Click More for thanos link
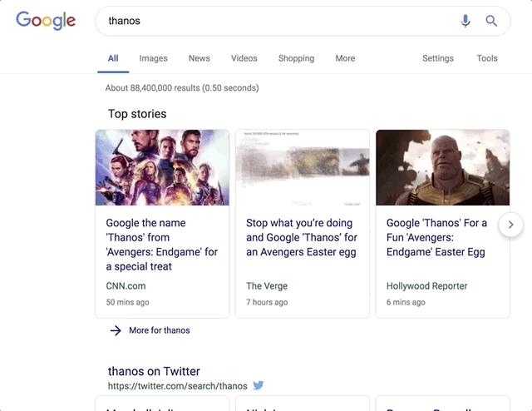This screenshot has width=532, height=411. click(160, 330)
